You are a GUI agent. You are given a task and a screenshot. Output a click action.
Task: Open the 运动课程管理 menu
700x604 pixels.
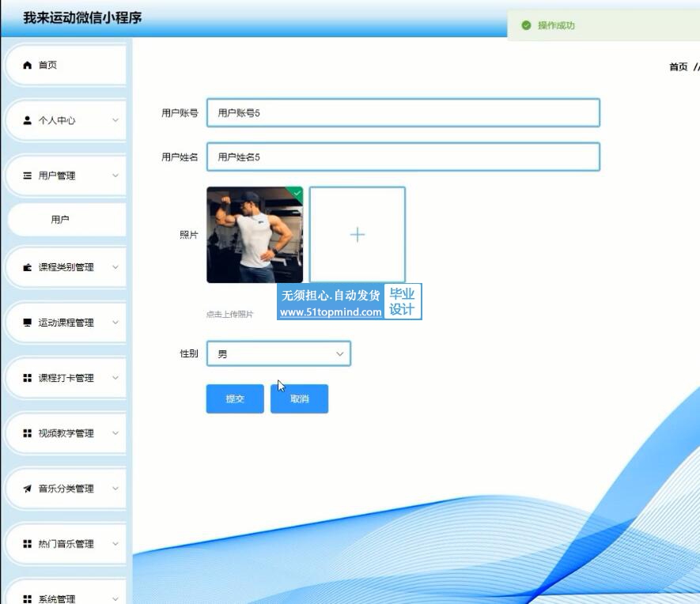66,323
